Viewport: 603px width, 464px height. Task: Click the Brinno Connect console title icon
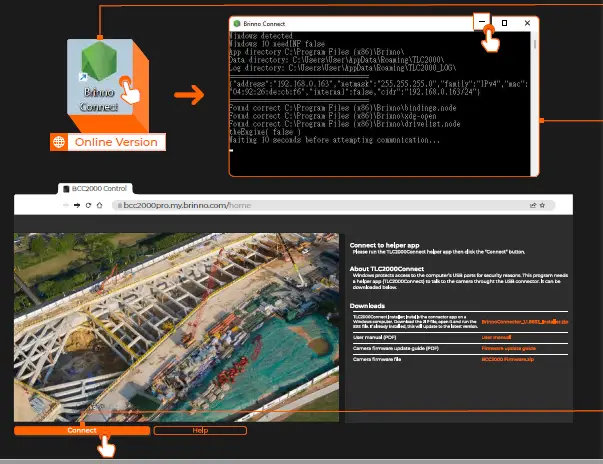pos(237,23)
